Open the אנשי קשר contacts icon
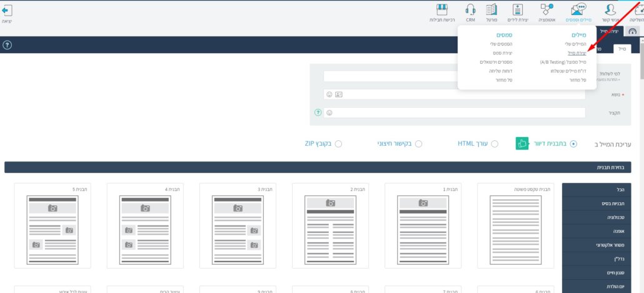The height and width of the screenshot is (293, 644). pos(611,9)
